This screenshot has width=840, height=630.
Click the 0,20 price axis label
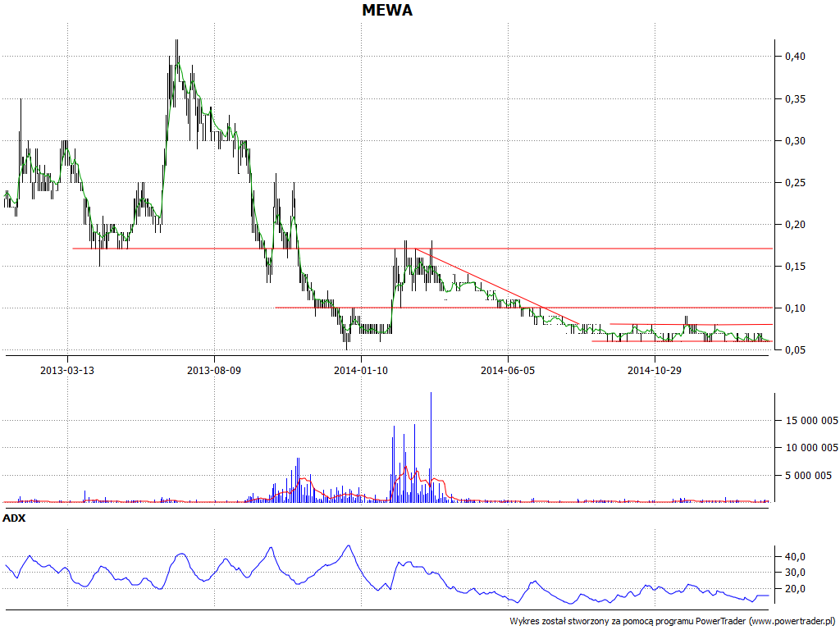point(795,225)
